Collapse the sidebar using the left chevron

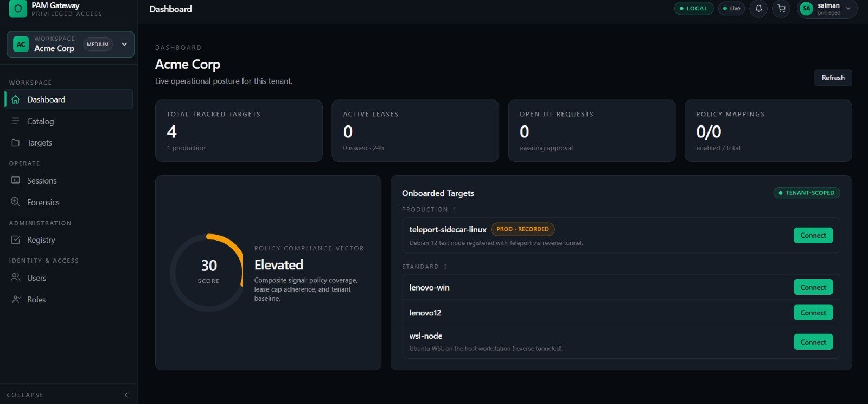pos(126,395)
